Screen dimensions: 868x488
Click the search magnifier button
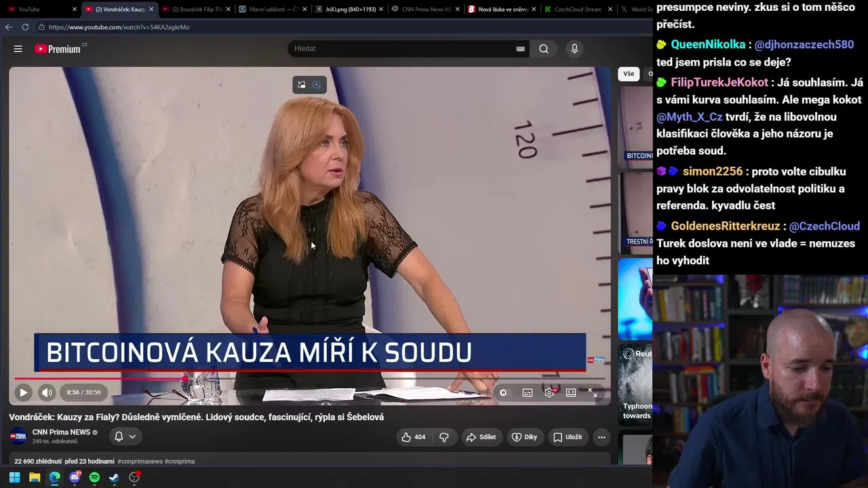coord(544,49)
